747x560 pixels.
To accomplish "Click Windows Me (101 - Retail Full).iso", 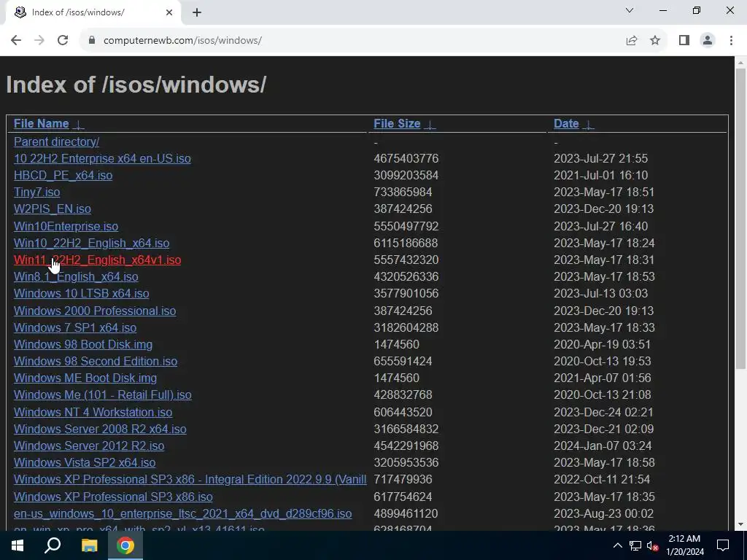I will [x=102, y=394].
